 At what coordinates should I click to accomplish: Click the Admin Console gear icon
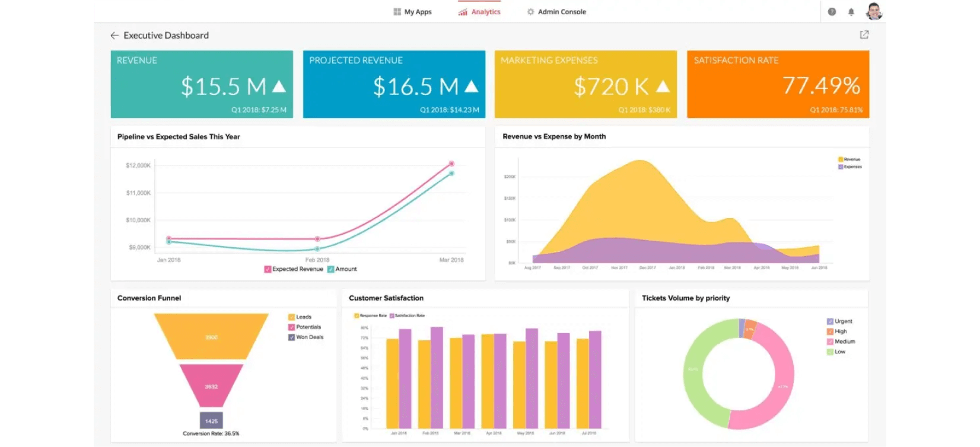(x=530, y=12)
